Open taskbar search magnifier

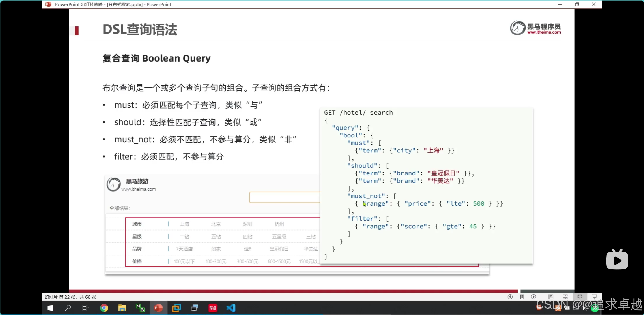coord(68,308)
